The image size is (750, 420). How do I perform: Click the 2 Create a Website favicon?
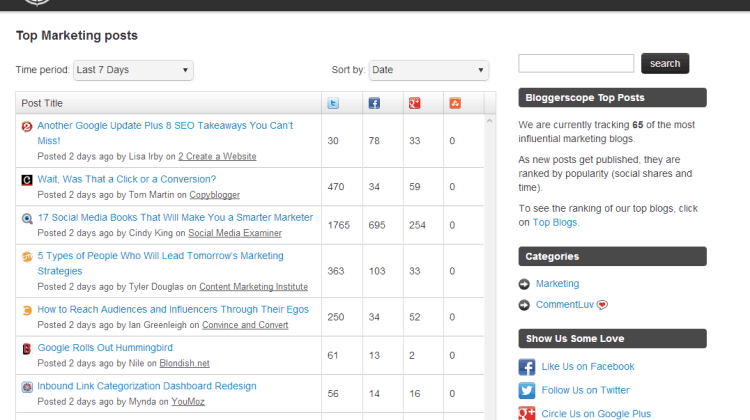pyautogui.click(x=27, y=126)
